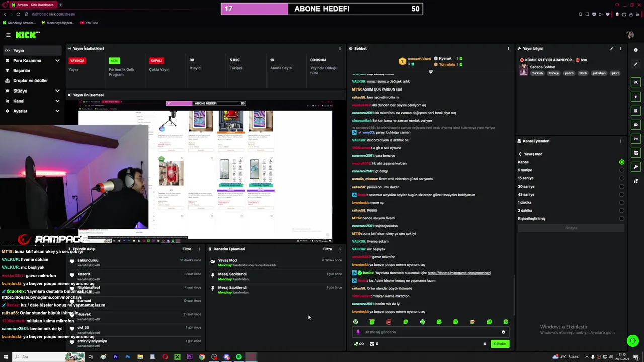Toggle the note panel icon in right sidebar
This screenshot has width=644, height=362.
tap(636, 111)
